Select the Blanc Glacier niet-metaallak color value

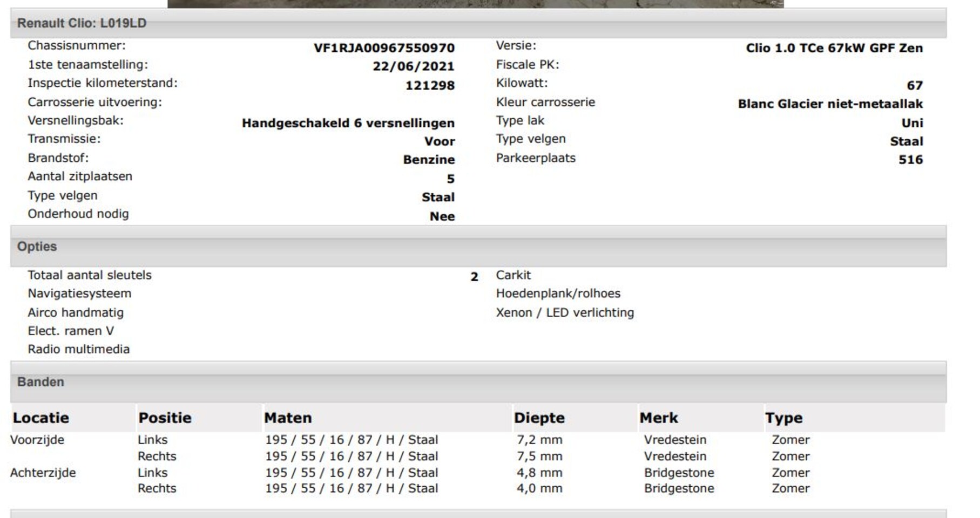830,104
